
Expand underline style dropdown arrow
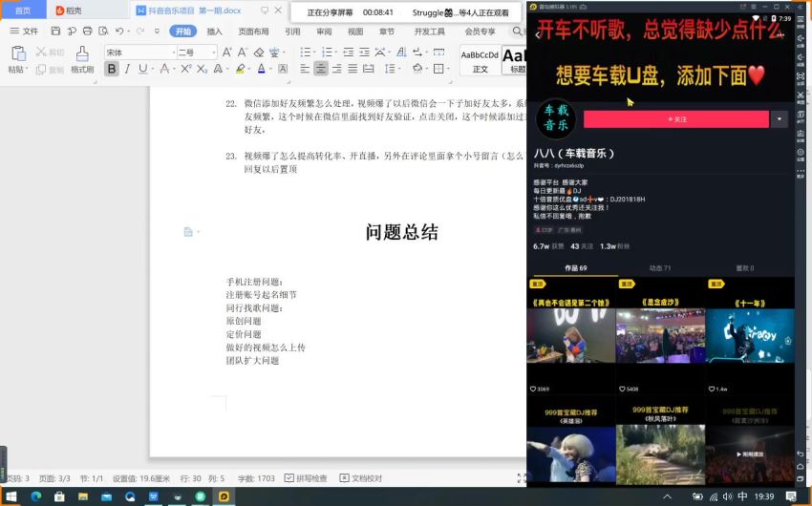[153, 69]
